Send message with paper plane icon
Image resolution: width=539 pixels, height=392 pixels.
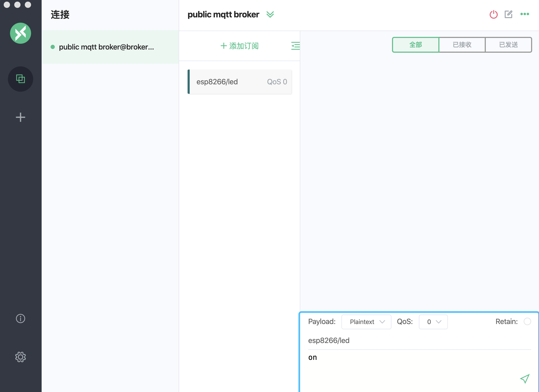coord(525,379)
